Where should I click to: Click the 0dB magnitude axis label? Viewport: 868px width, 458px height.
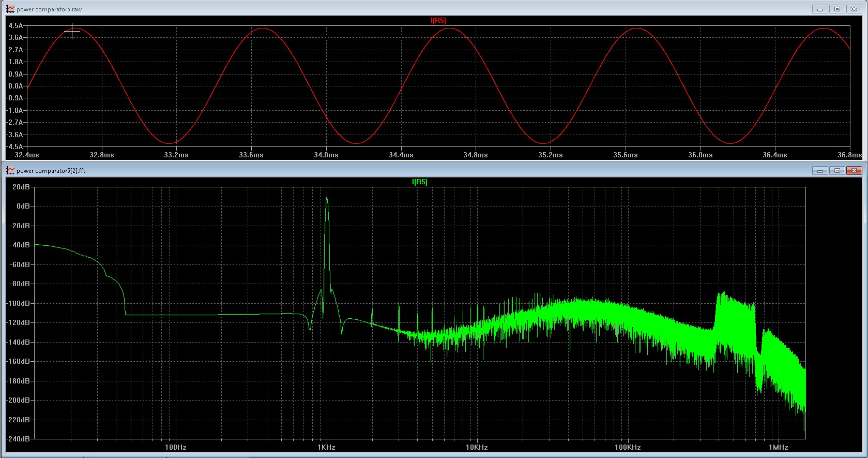pos(23,206)
